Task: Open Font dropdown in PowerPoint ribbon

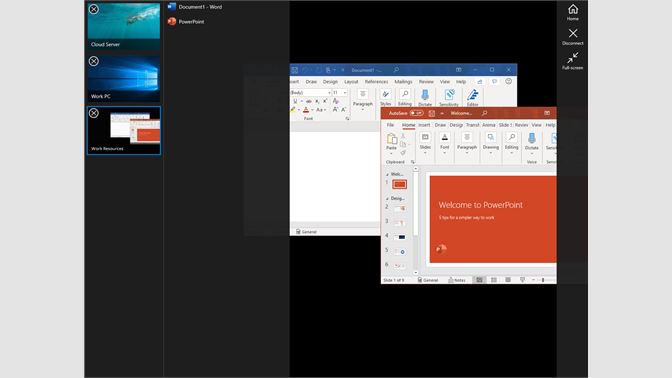Action: (445, 143)
